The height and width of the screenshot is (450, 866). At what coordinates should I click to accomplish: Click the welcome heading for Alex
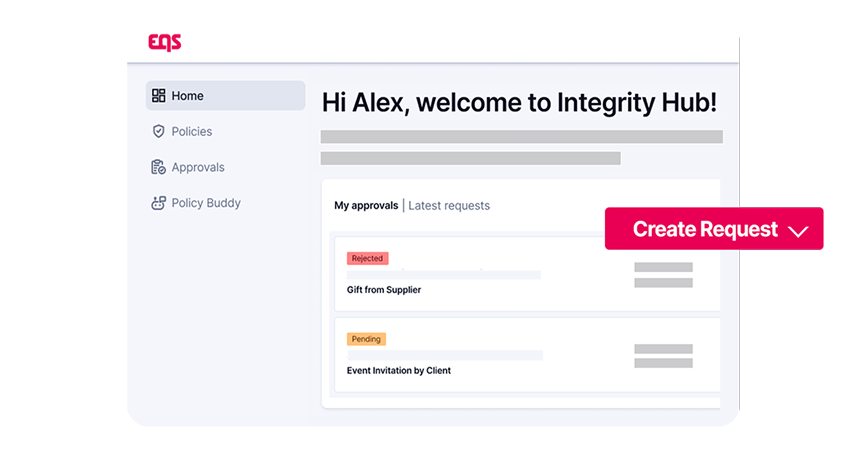(519, 102)
